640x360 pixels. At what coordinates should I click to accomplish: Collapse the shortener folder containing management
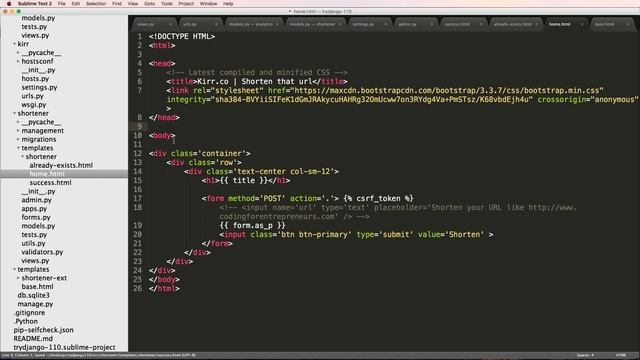coord(14,113)
